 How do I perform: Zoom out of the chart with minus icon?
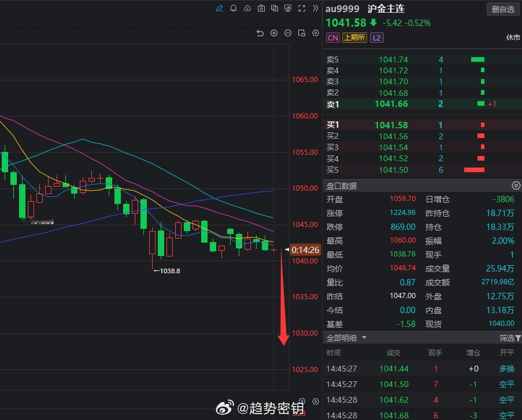point(288,33)
